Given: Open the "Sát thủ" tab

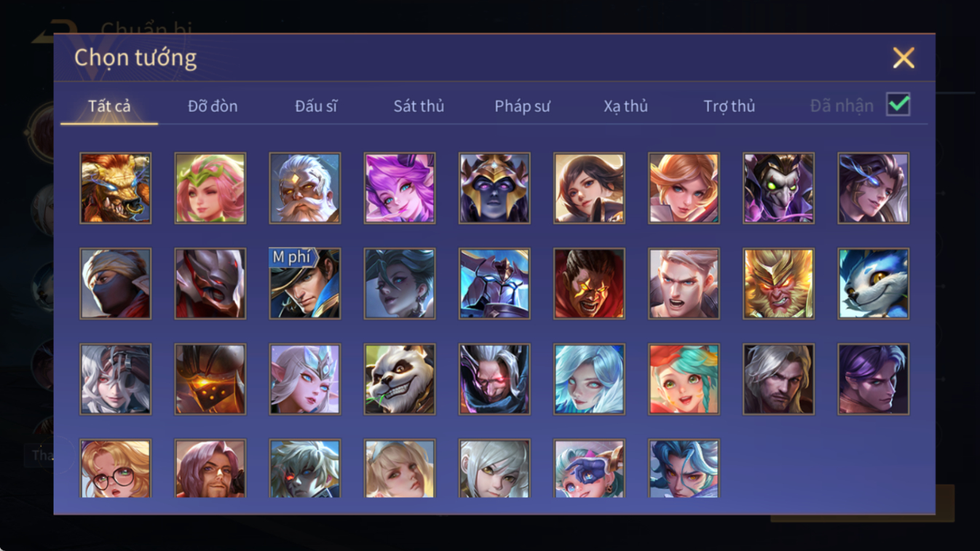Looking at the screenshot, I should (419, 106).
